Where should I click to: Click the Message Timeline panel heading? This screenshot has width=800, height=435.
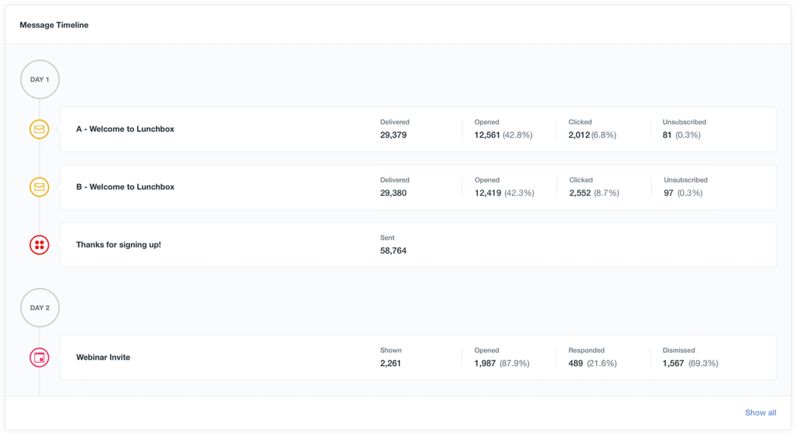pyautogui.click(x=54, y=25)
